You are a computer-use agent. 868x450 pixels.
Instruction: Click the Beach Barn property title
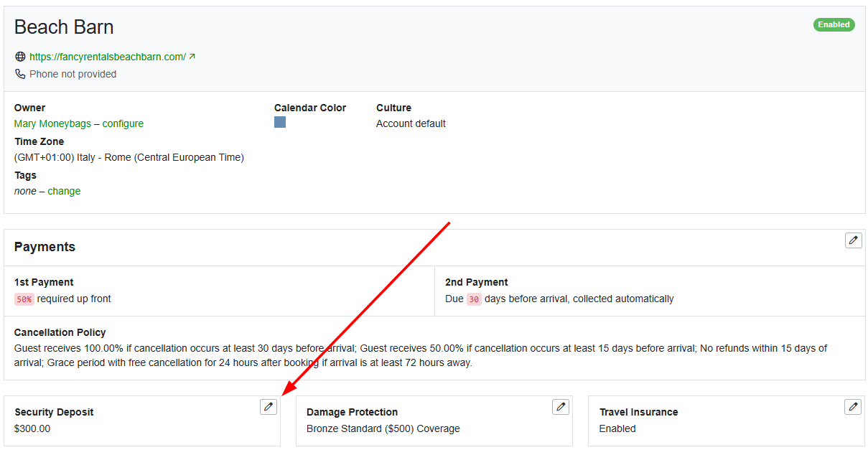64,27
